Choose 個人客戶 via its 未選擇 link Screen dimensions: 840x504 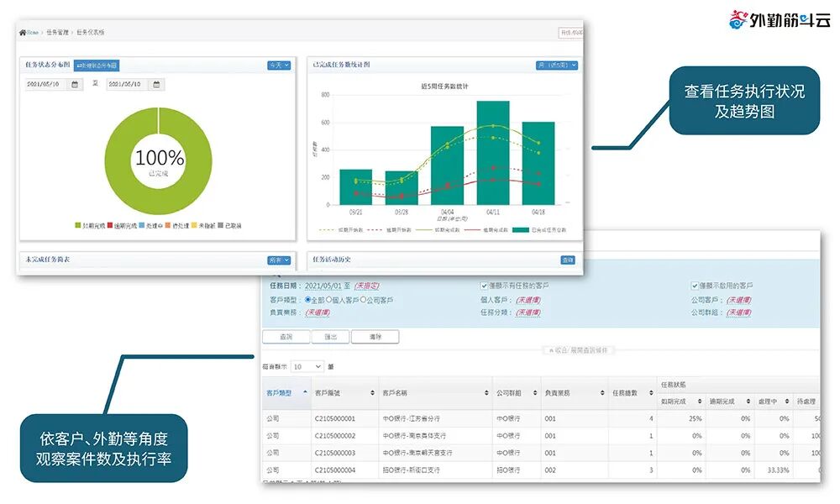528,301
